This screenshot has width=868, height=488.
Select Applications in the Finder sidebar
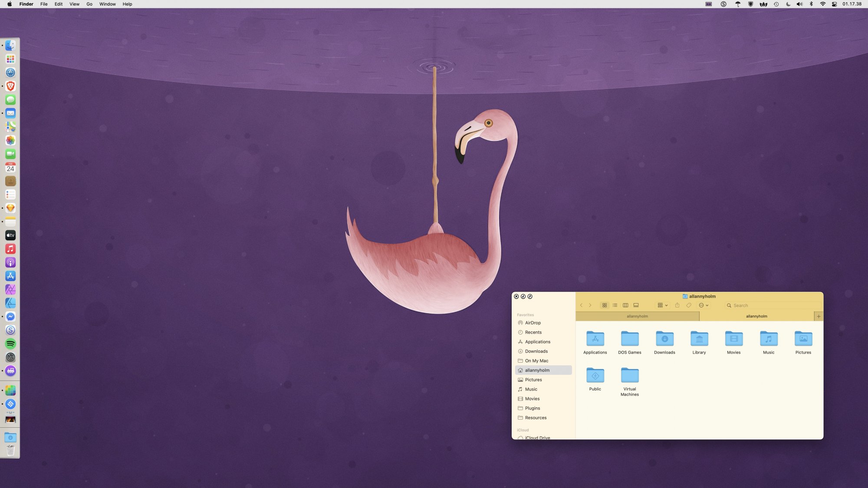pyautogui.click(x=543, y=342)
